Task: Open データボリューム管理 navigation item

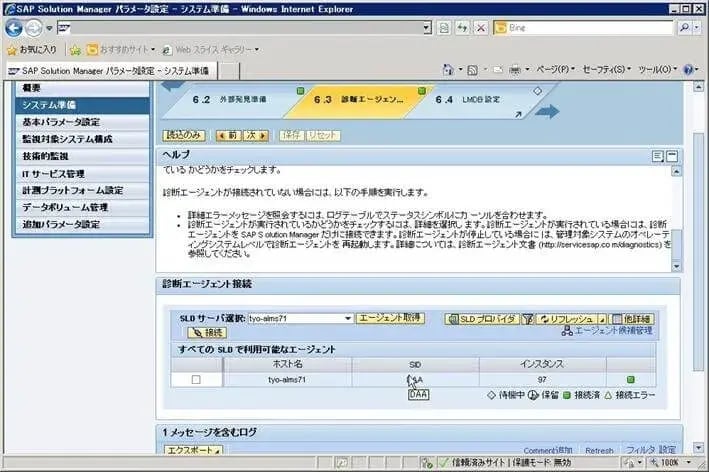Action: tap(82, 208)
